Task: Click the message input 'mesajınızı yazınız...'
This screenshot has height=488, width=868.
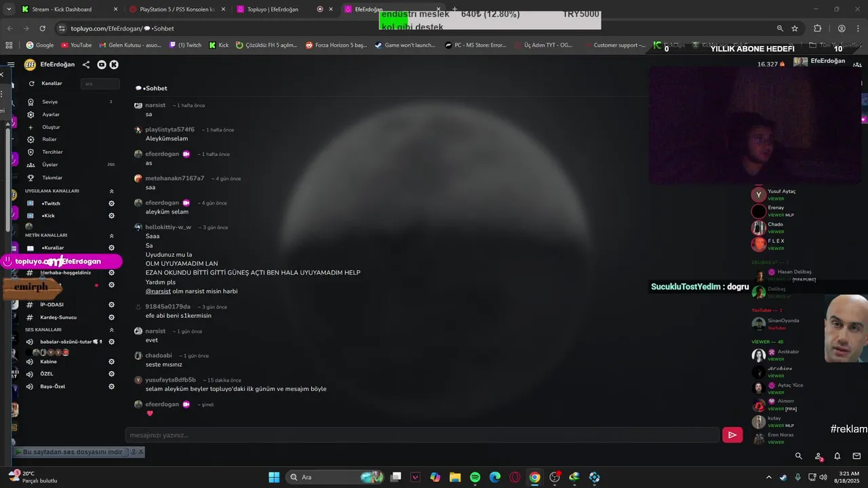Action: coord(422,435)
